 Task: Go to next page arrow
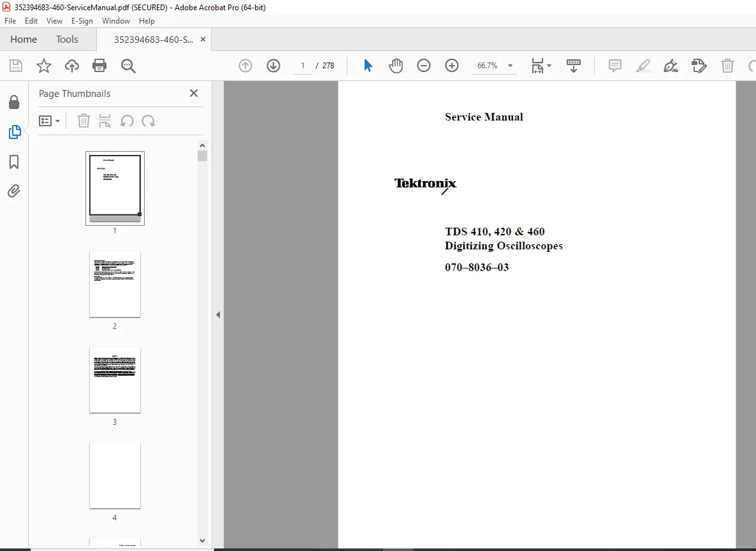(x=273, y=66)
